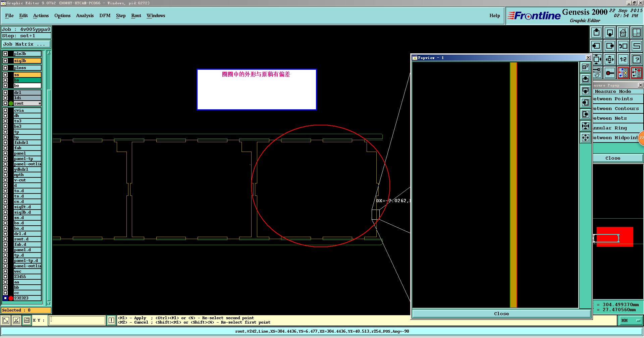Open the Actions menu
The width and height of the screenshot is (644, 338).
(41, 15)
